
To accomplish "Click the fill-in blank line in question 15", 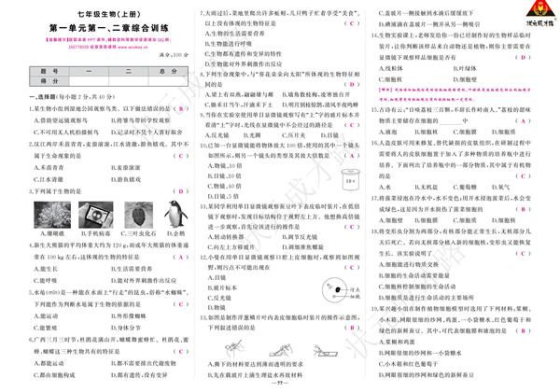I will 450,123.
